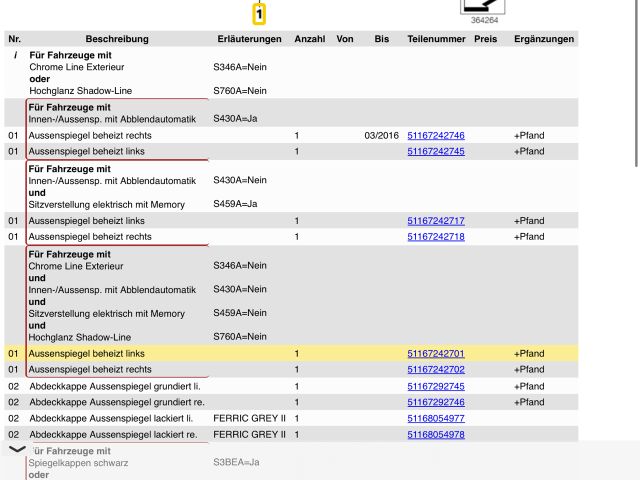Select Abdeckkappe Aussenspiegel lackiert li. row

click(111, 418)
